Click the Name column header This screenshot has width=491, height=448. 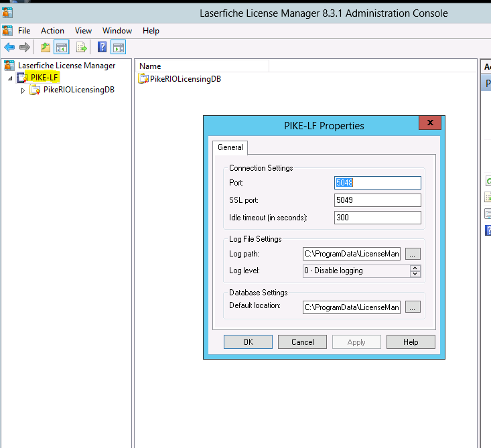pyautogui.click(x=202, y=66)
